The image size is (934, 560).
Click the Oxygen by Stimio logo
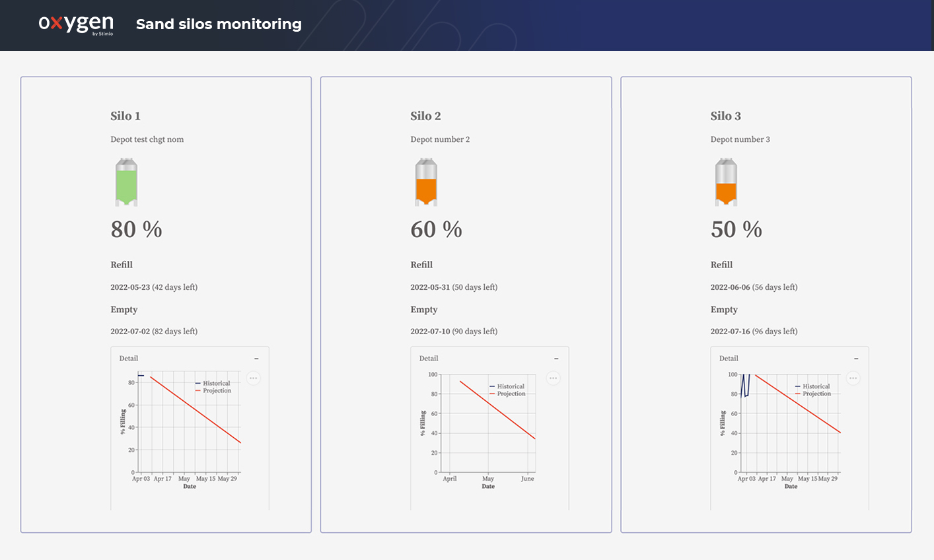(76, 24)
